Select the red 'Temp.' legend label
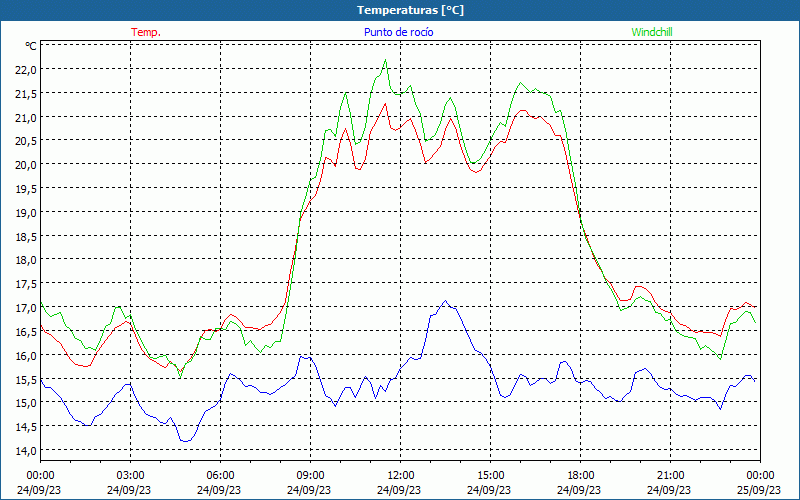 click(146, 32)
